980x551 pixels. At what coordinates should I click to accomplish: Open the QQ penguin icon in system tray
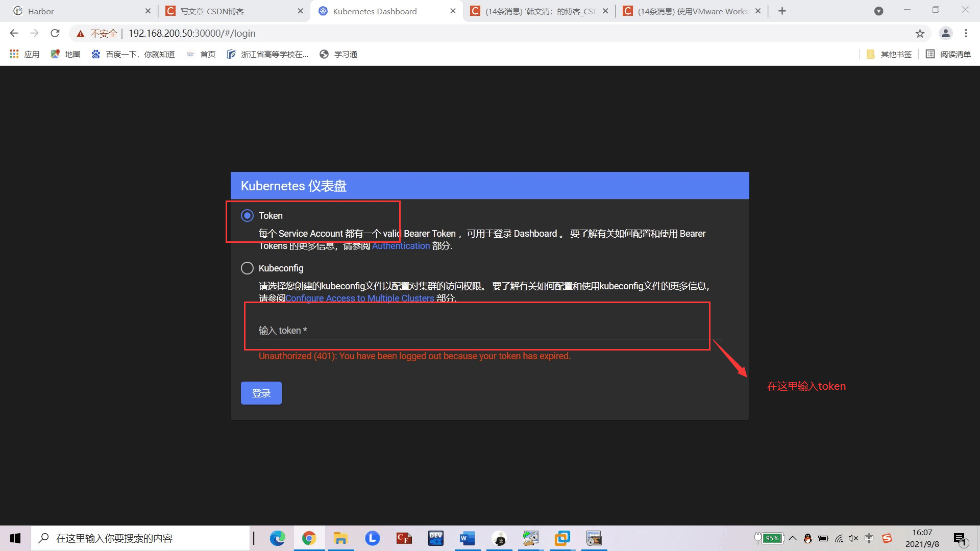coord(807,538)
